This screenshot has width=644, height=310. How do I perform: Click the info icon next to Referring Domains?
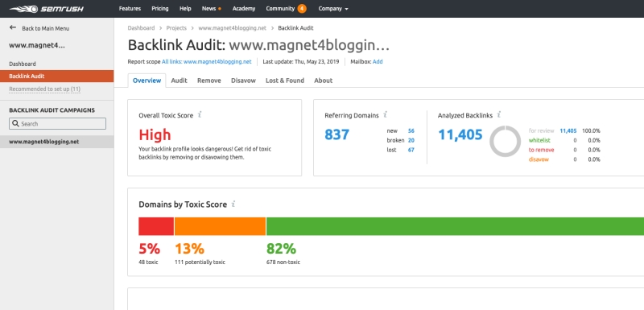click(386, 115)
